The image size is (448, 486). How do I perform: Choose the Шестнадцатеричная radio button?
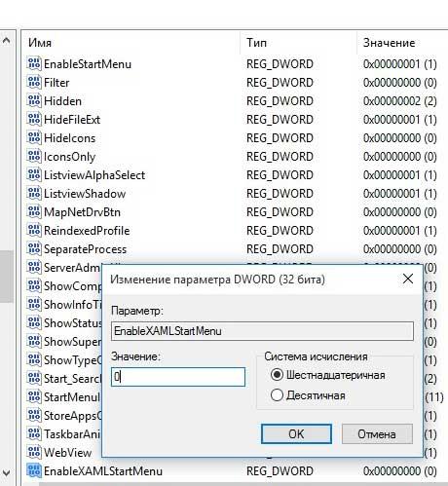coord(277,375)
